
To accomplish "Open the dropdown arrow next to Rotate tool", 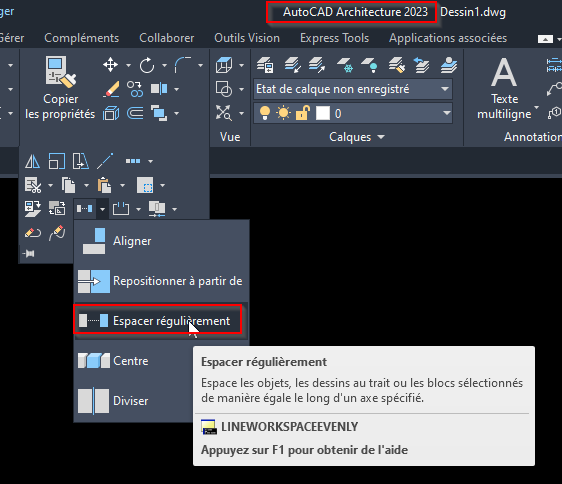I will [164, 65].
